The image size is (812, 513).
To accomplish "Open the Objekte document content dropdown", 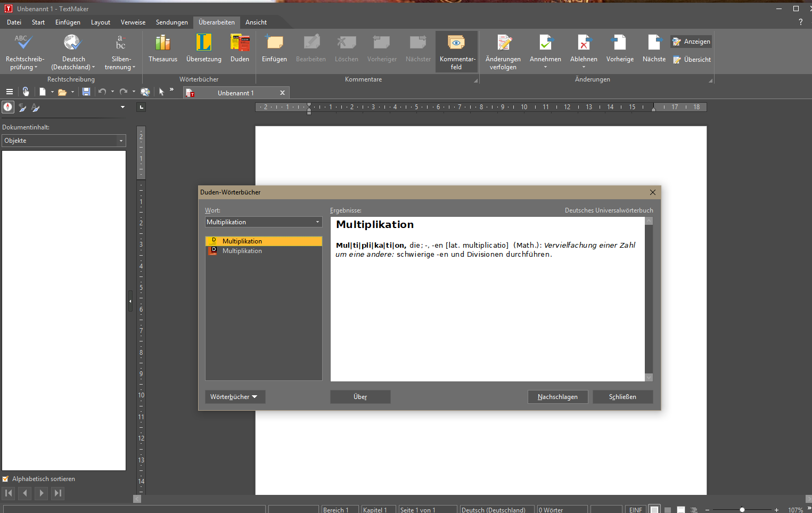I will 64,141.
